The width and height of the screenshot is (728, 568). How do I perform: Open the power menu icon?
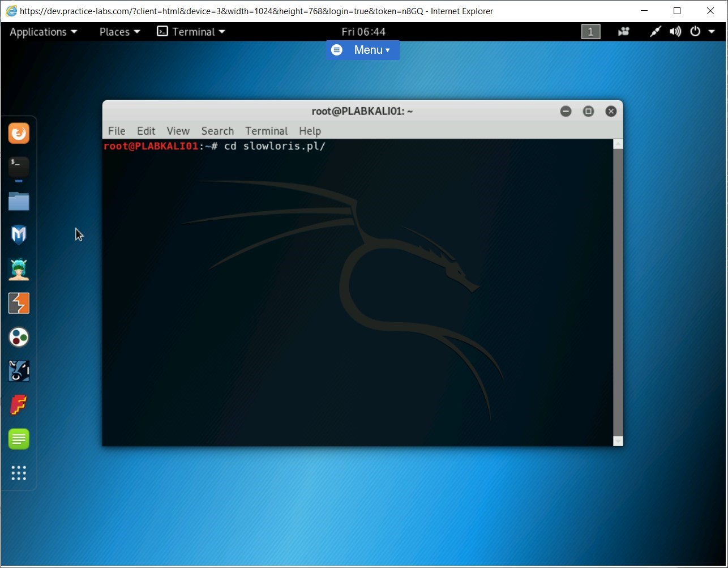pos(695,32)
